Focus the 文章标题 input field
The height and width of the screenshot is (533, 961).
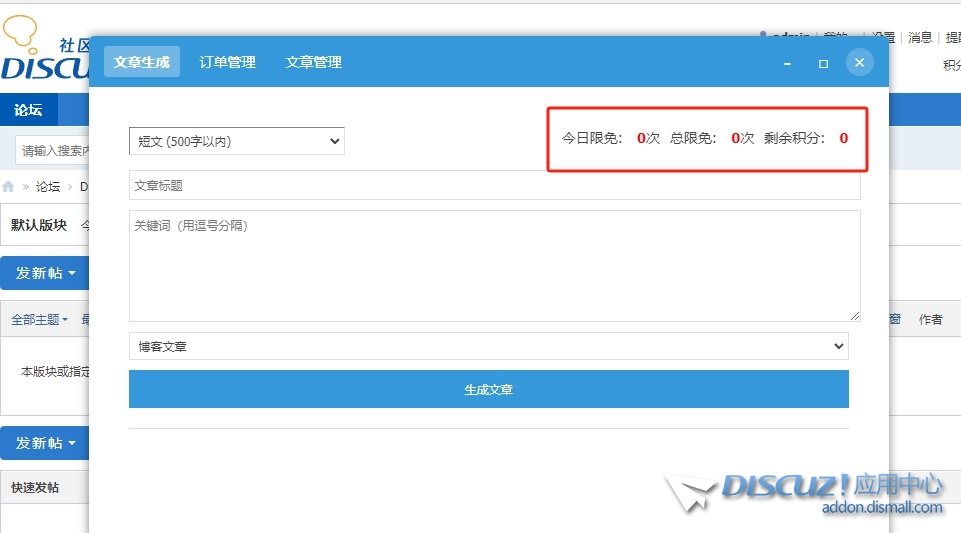coord(494,186)
